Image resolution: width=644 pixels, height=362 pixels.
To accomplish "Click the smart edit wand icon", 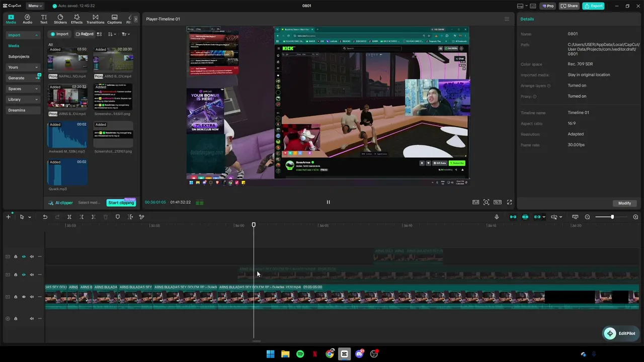I will (x=141, y=217).
